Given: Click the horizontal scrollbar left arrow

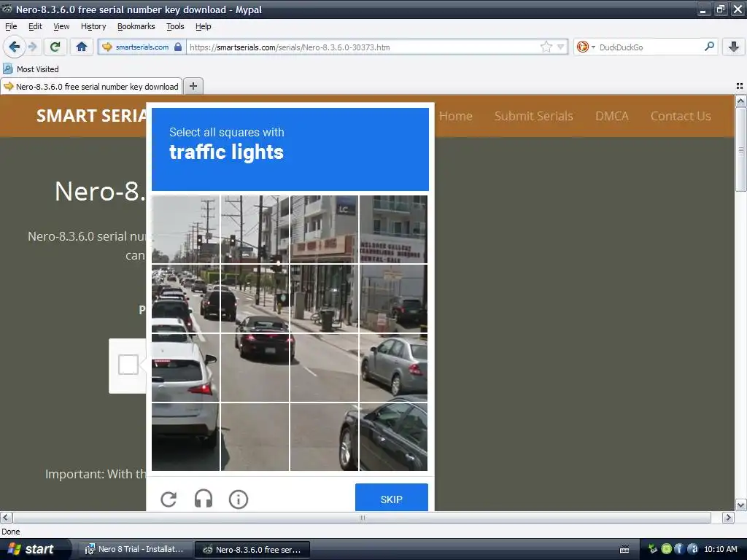Looking at the screenshot, I should [x=5, y=517].
